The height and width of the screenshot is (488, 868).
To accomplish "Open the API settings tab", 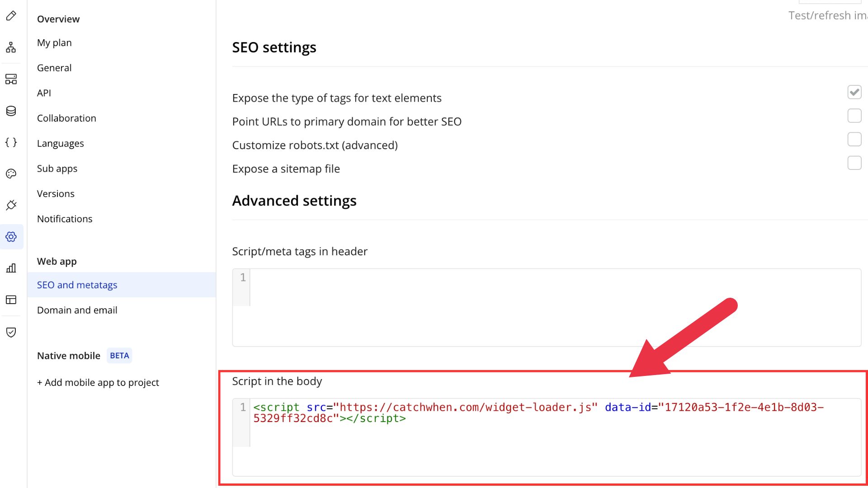I will (x=44, y=93).
